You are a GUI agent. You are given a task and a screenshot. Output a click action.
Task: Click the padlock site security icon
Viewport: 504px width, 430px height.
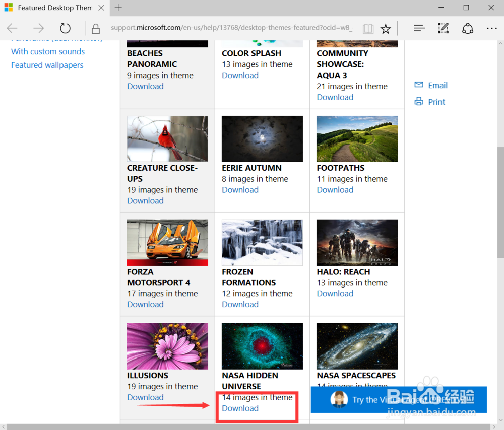pos(95,29)
